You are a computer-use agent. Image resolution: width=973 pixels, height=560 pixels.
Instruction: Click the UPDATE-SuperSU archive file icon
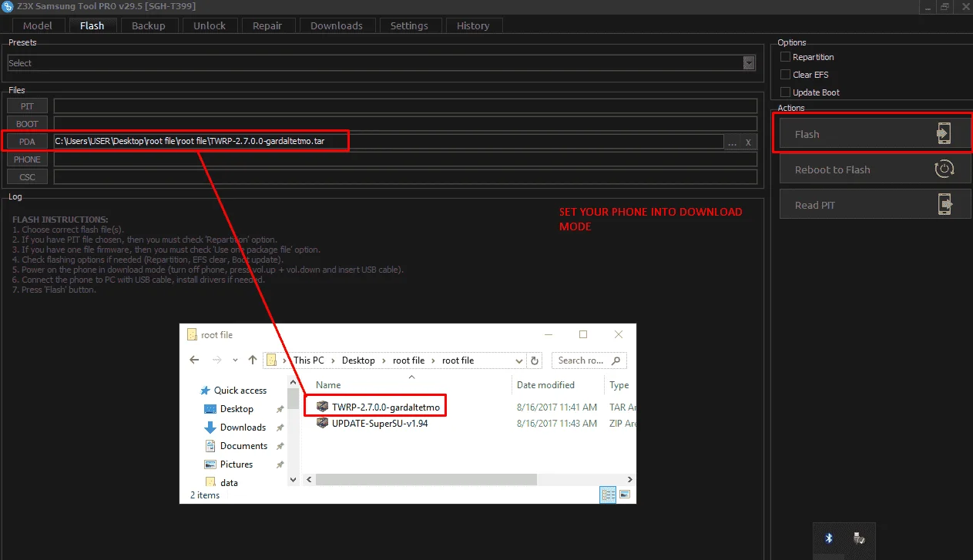click(322, 423)
